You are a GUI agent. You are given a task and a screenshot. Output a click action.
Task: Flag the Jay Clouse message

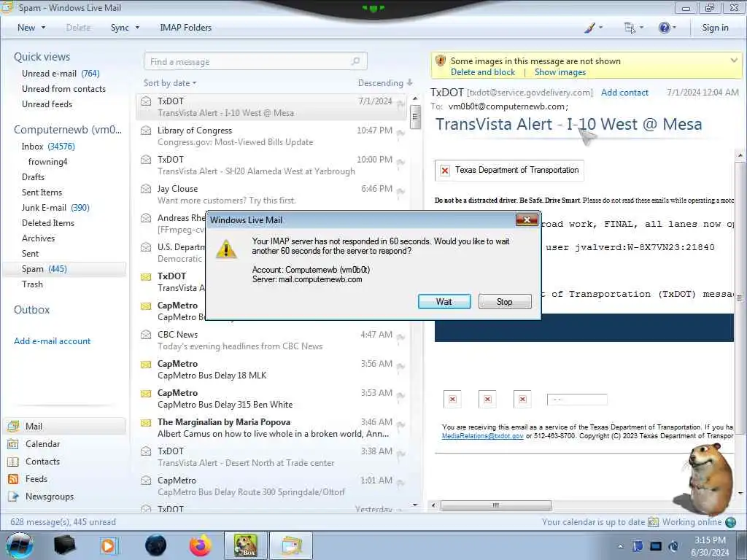[400, 192]
